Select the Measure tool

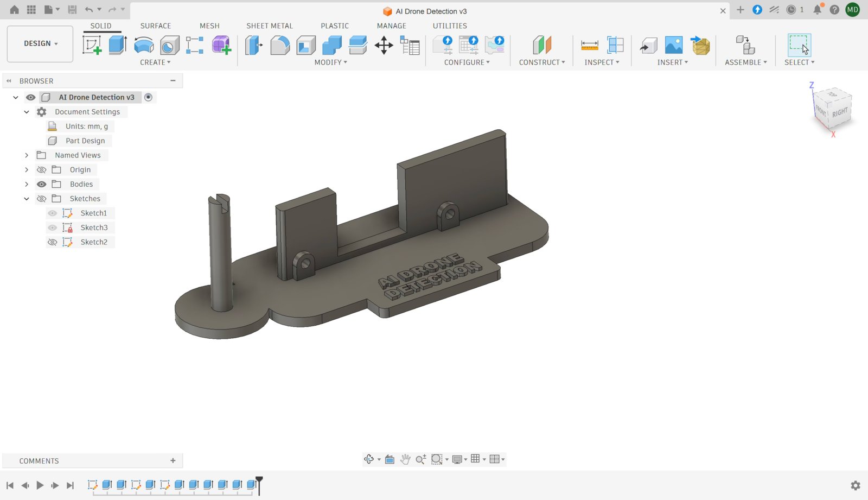(x=589, y=45)
